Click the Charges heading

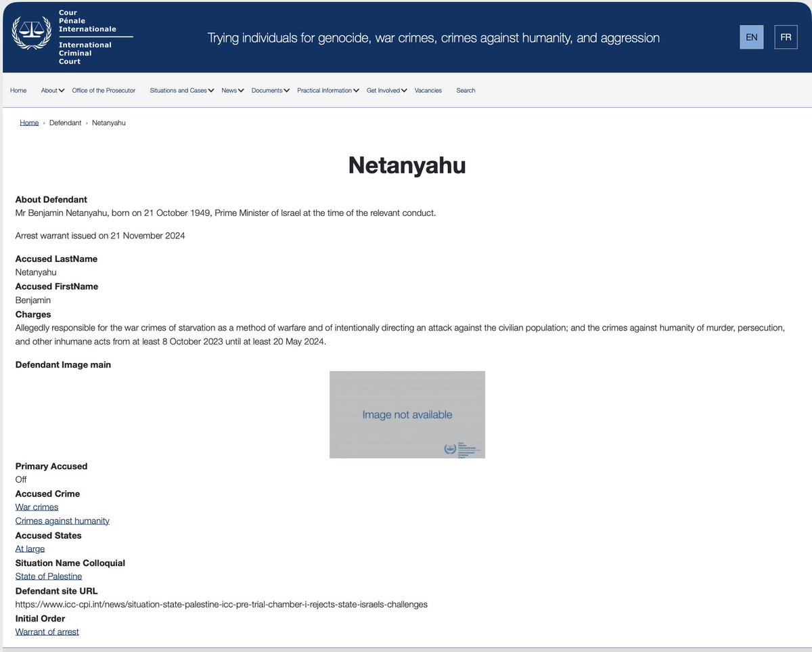point(33,314)
